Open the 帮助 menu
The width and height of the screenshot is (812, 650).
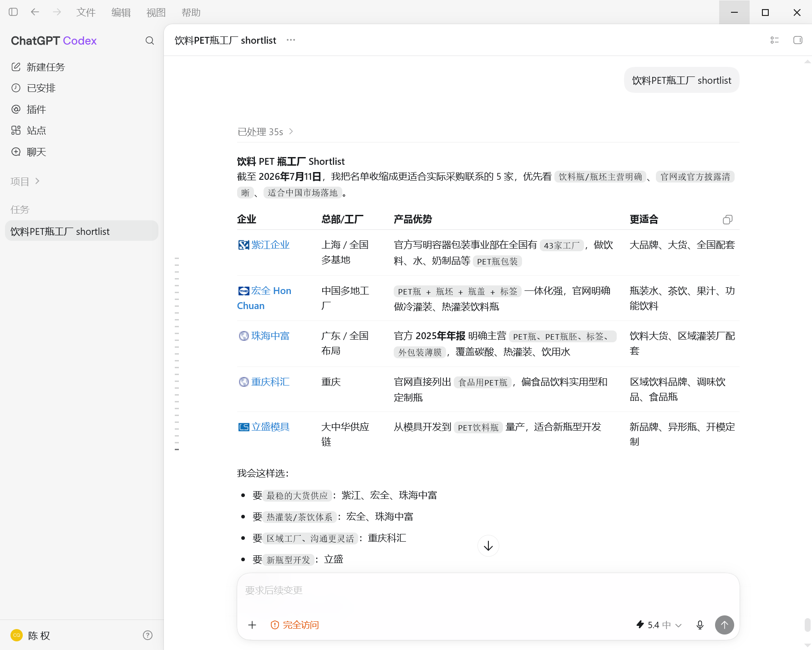pyautogui.click(x=191, y=12)
